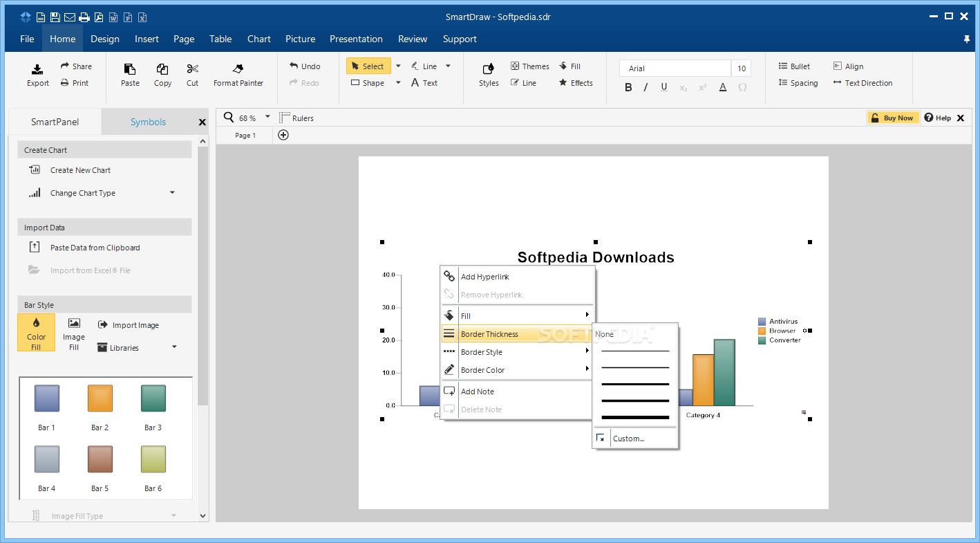Close the SmartPanel with the X
The image size is (980, 543).
pos(202,122)
